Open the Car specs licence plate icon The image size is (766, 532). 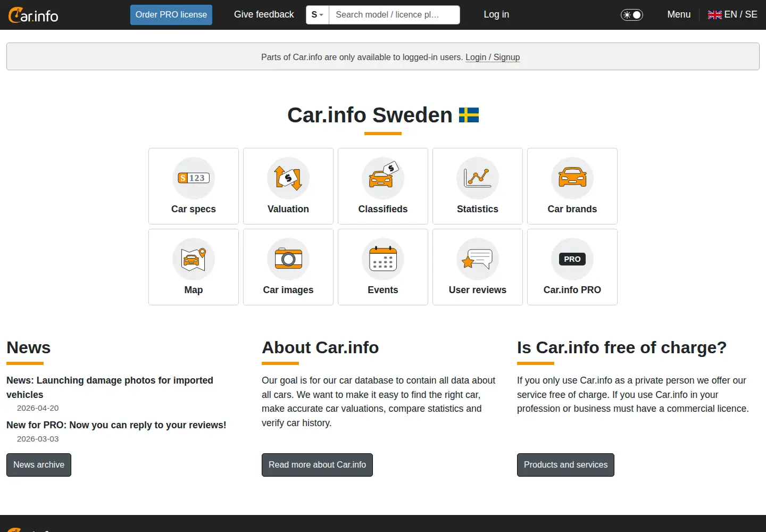pos(194,178)
